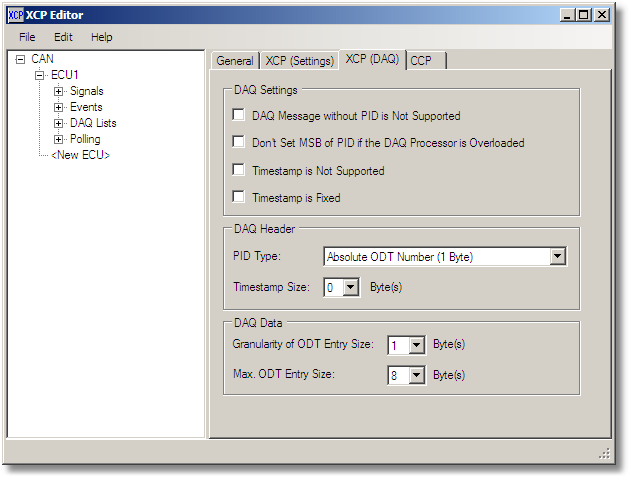The height and width of the screenshot is (479, 630).
Task: Open the Timestamp Size dropdown
Action: [350, 288]
